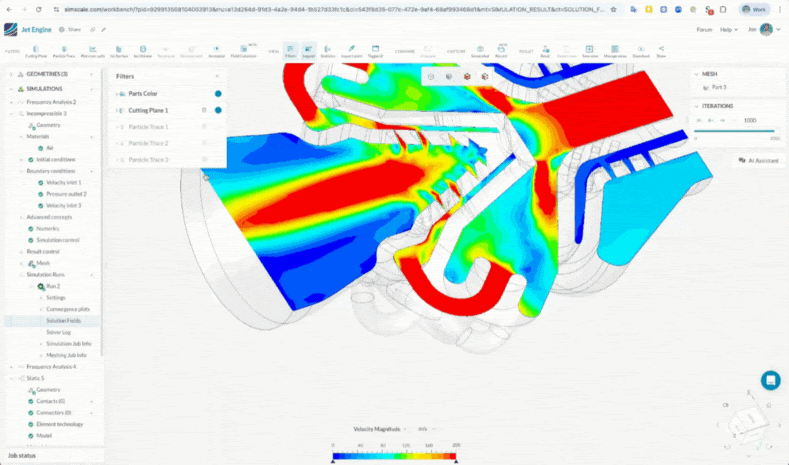Image resolution: width=789 pixels, height=465 pixels.
Task: Toggle the Filters panel view button
Action: (x=290, y=50)
